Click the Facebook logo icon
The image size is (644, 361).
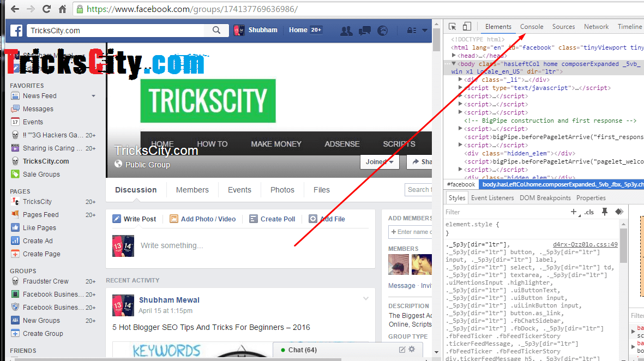[x=16, y=31]
